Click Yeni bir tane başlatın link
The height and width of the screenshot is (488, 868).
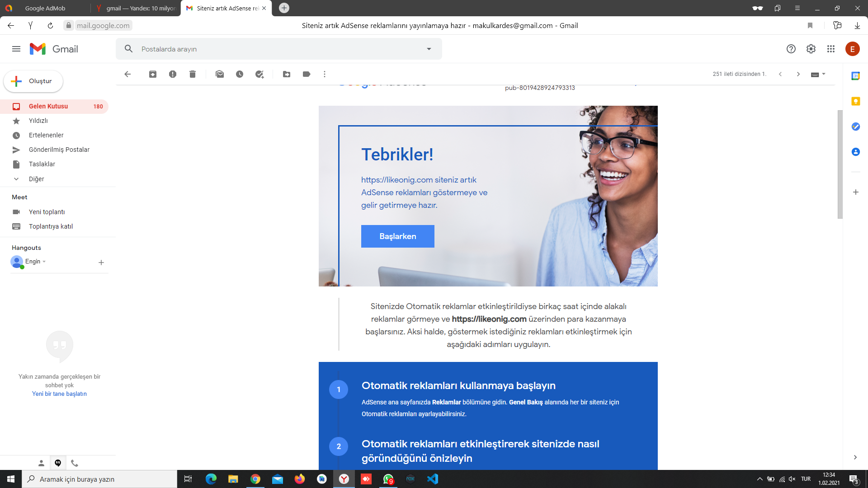[x=59, y=394]
